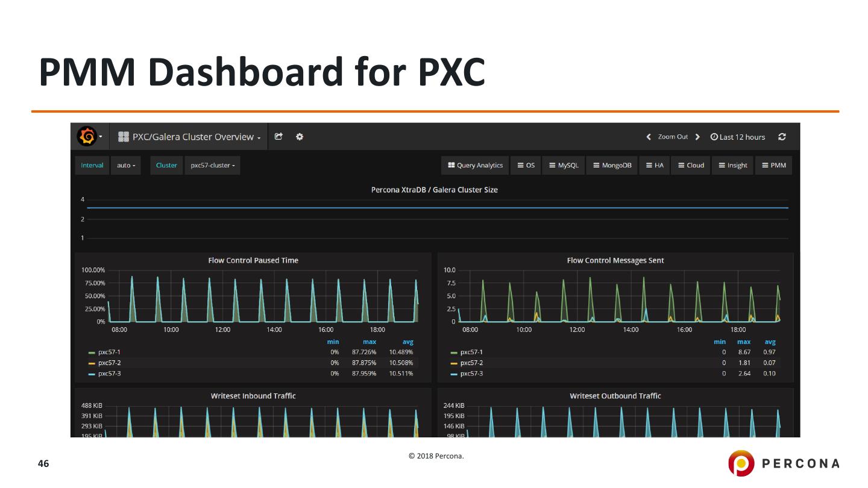Open the OS dashboards menu
This screenshot has height=488, width=868.
[526, 165]
